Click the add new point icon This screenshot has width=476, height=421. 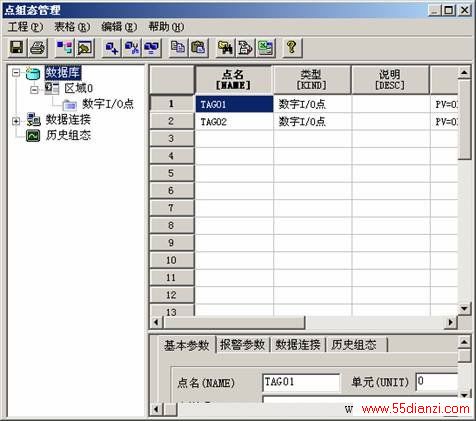click(x=111, y=48)
